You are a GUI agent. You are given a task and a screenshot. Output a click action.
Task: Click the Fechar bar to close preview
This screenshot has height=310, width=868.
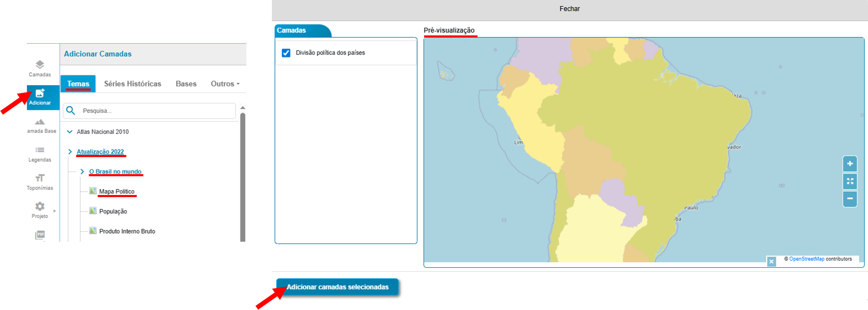(569, 9)
